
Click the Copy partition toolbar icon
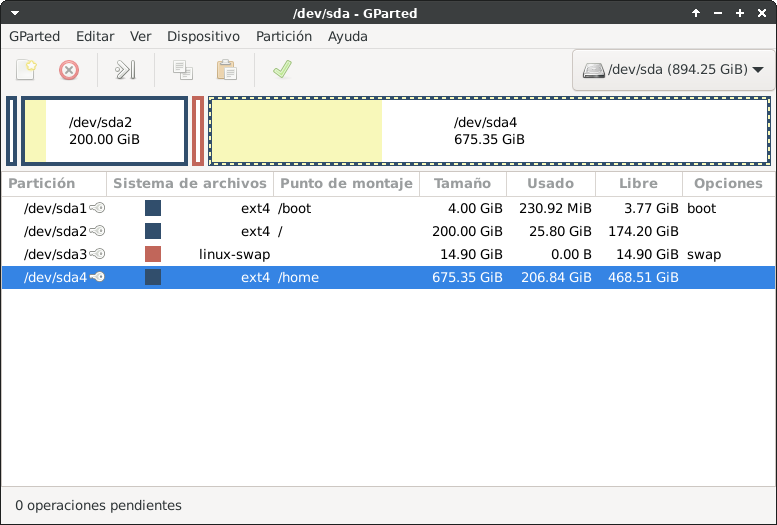click(182, 70)
